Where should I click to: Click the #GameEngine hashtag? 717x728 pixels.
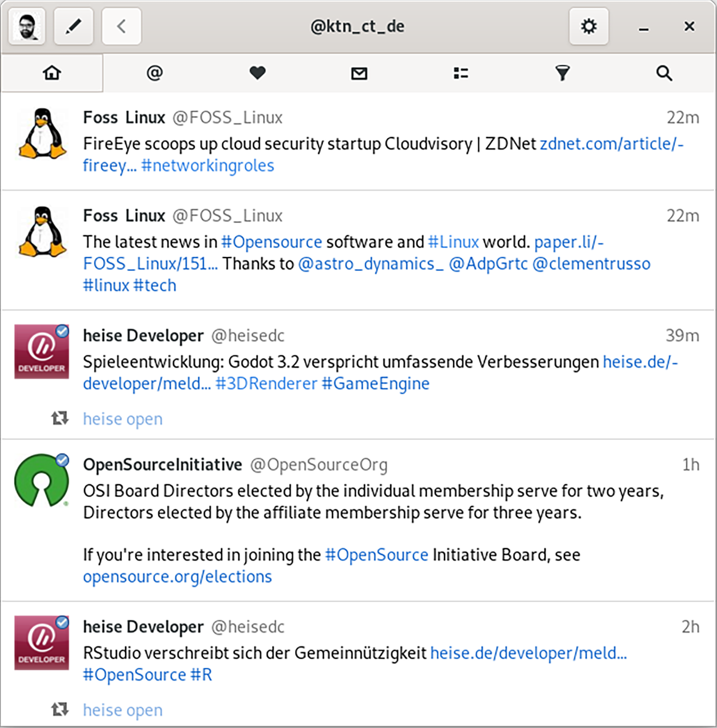pos(375,384)
